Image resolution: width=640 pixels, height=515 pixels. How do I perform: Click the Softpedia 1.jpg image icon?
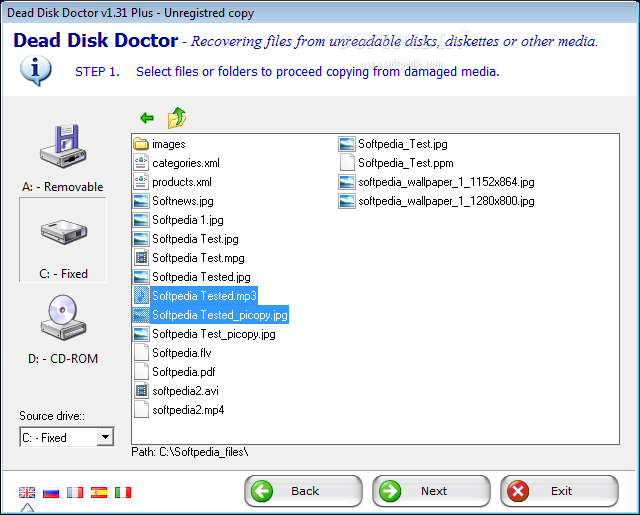coord(141,220)
